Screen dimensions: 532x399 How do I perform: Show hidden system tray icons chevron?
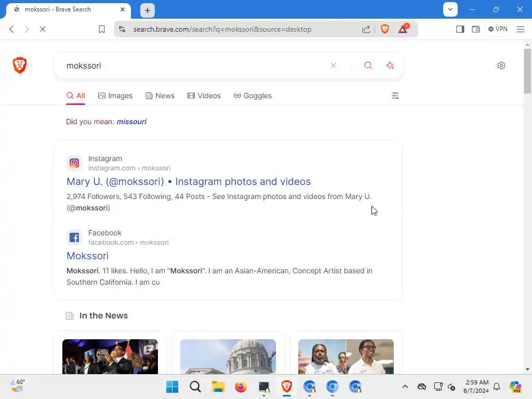pyautogui.click(x=405, y=387)
